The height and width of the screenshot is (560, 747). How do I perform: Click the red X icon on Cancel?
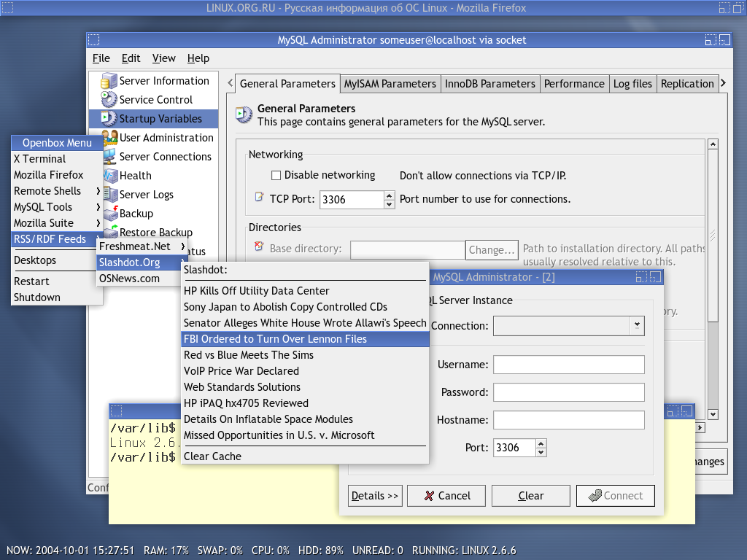[x=429, y=496]
